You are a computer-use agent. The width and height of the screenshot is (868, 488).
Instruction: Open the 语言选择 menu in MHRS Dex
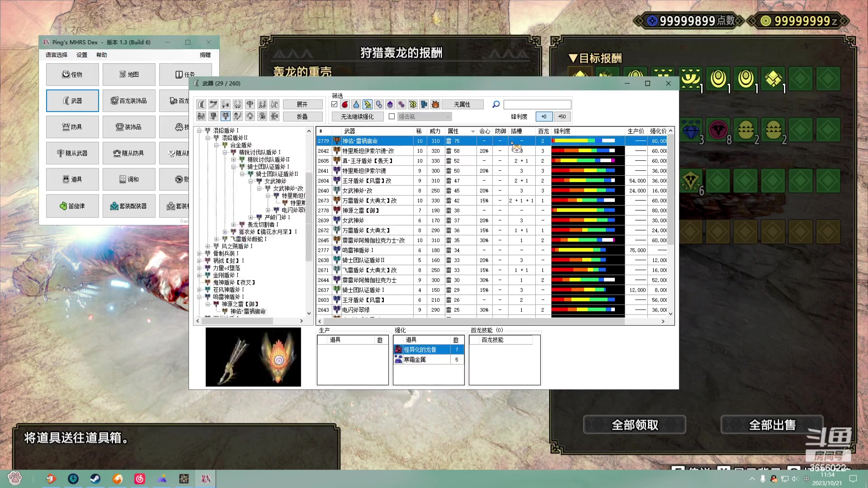tap(57, 55)
